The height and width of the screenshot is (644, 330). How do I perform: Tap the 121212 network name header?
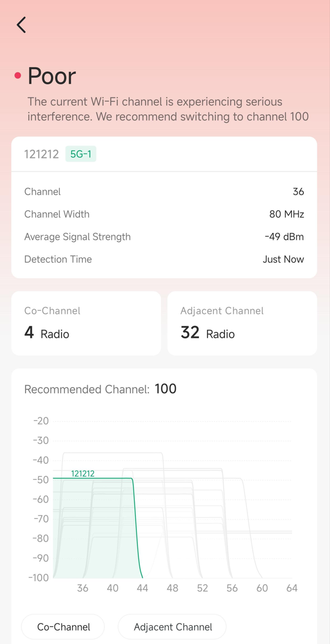pyautogui.click(x=42, y=154)
